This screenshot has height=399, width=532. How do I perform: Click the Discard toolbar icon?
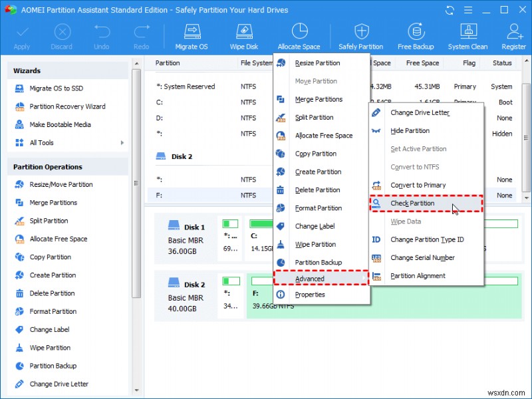61,36
